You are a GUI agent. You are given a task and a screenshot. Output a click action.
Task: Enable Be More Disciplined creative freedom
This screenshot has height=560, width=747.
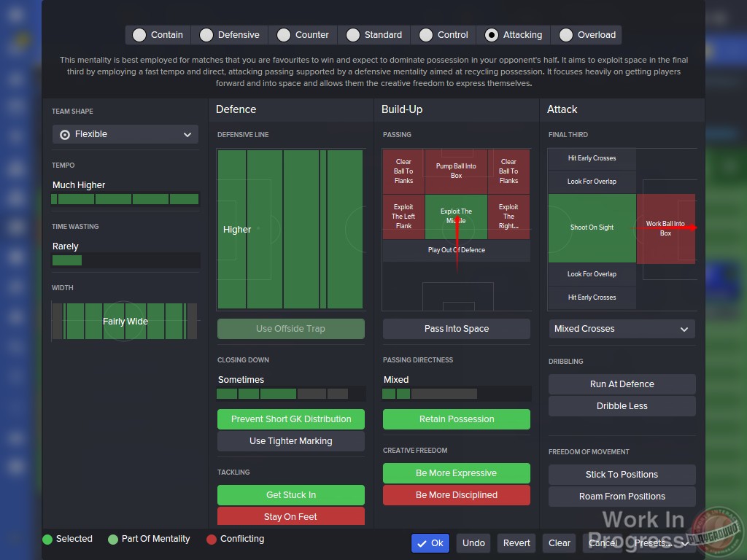(x=456, y=494)
